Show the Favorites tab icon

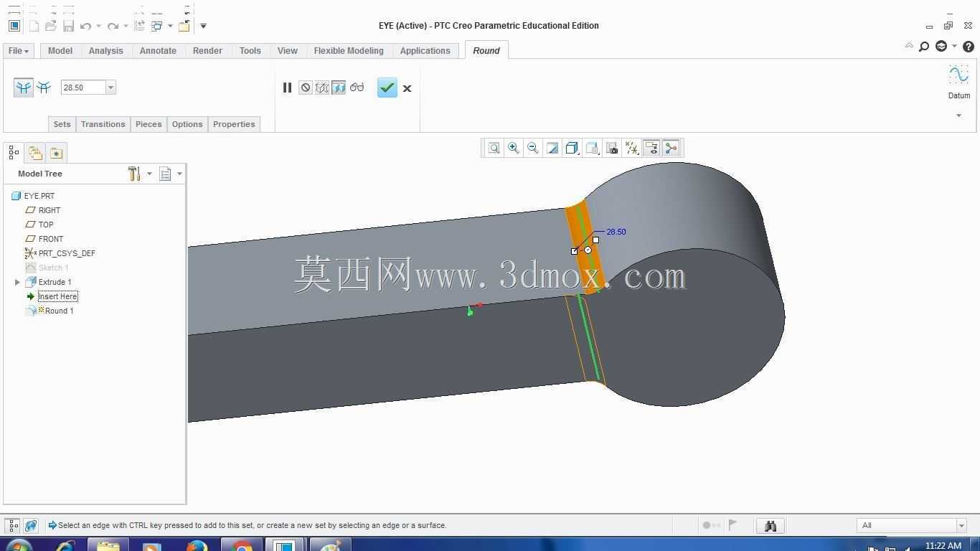point(56,153)
